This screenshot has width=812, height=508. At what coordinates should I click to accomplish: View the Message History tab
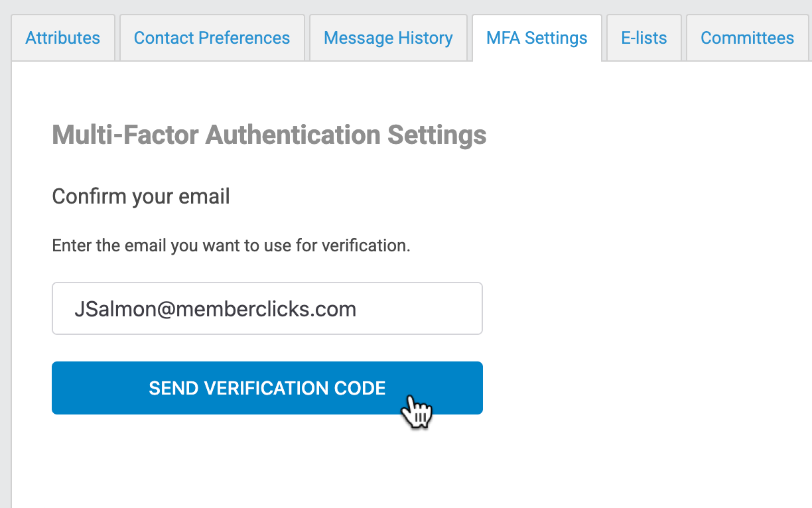tap(388, 38)
